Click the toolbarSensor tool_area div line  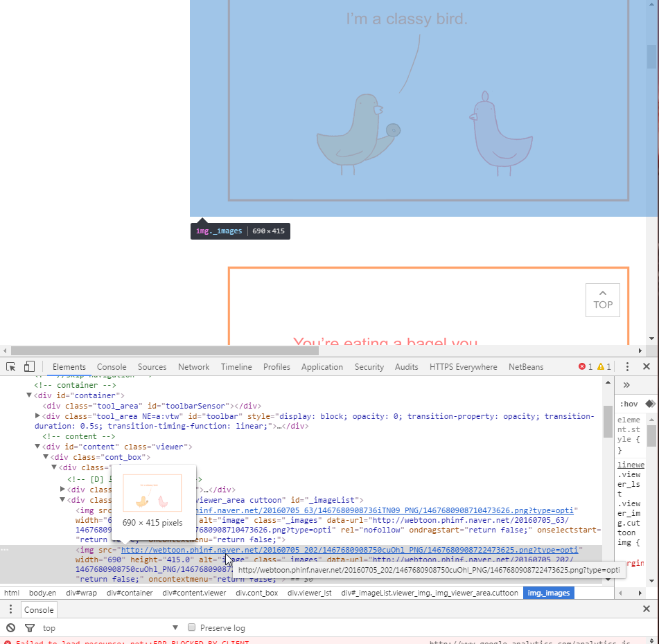[x=152, y=406]
